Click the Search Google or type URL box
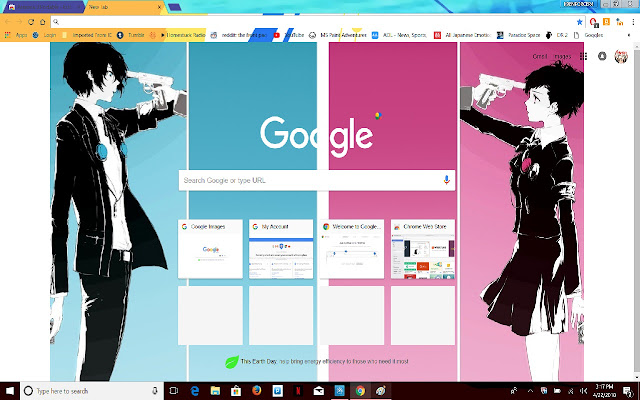Viewport: 640px width, 400px height. click(x=316, y=180)
